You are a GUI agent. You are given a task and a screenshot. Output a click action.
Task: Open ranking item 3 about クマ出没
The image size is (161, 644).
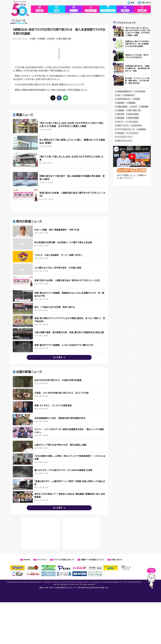tap(132, 56)
